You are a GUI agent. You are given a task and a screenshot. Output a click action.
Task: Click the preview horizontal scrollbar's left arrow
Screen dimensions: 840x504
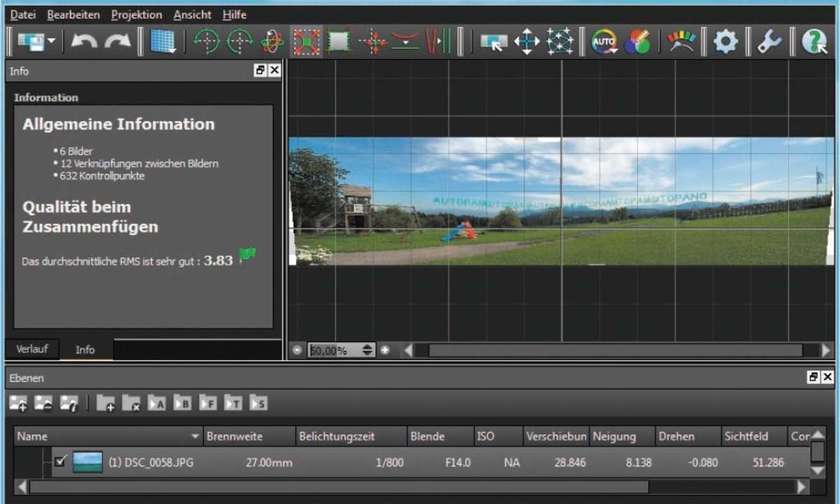[x=409, y=350]
